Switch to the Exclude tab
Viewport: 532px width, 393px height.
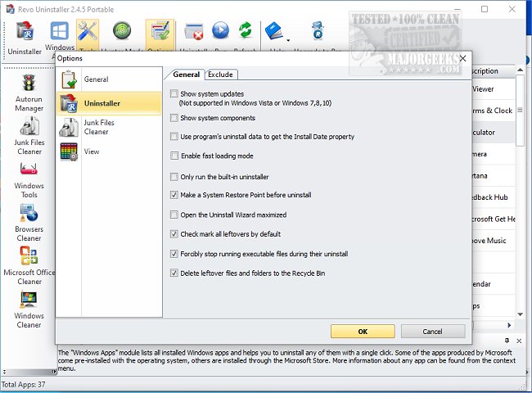pos(220,75)
